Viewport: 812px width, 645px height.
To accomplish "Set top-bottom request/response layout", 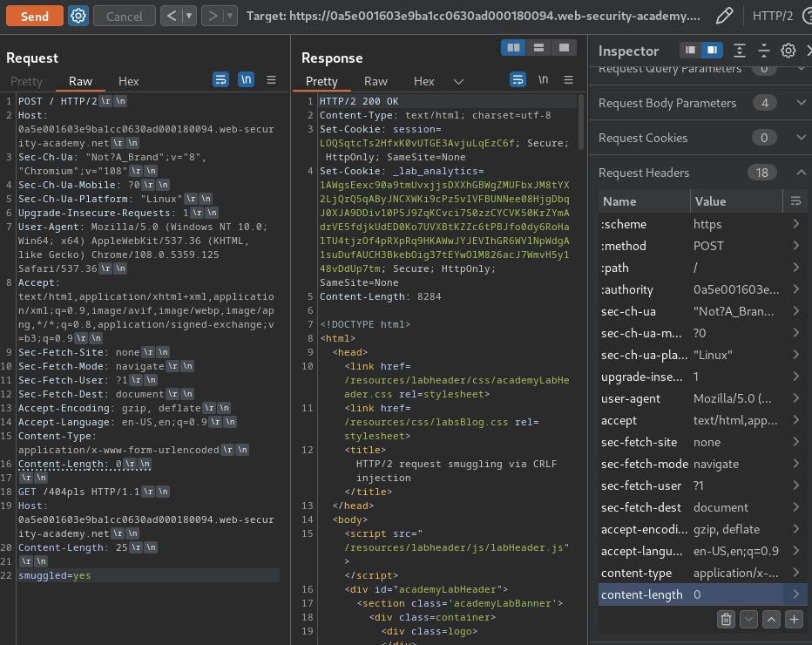I will click(x=538, y=48).
